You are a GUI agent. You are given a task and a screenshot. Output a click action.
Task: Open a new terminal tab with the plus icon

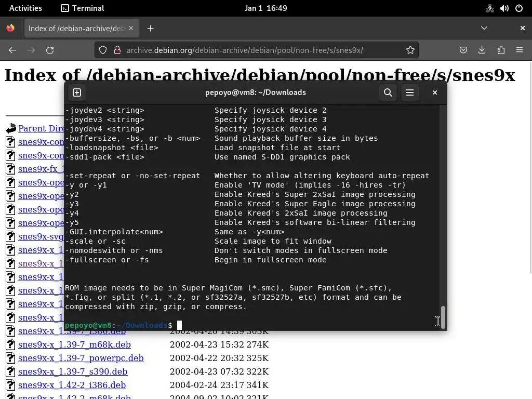[x=77, y=92]
